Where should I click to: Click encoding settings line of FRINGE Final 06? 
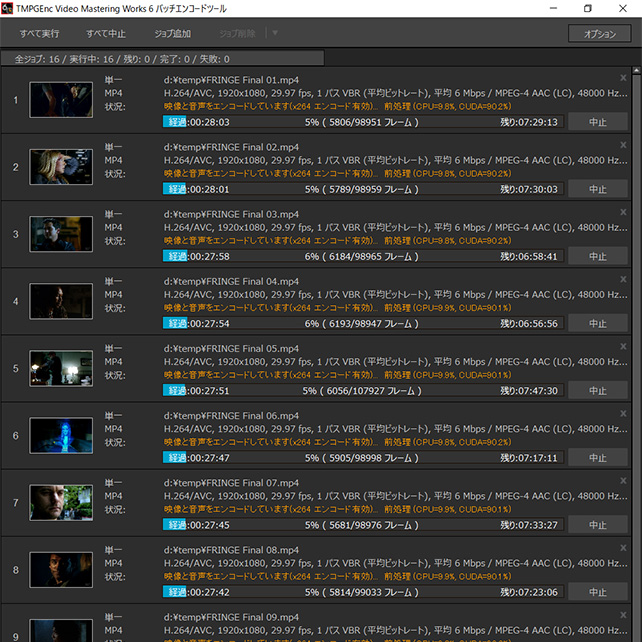coord(396,429)
